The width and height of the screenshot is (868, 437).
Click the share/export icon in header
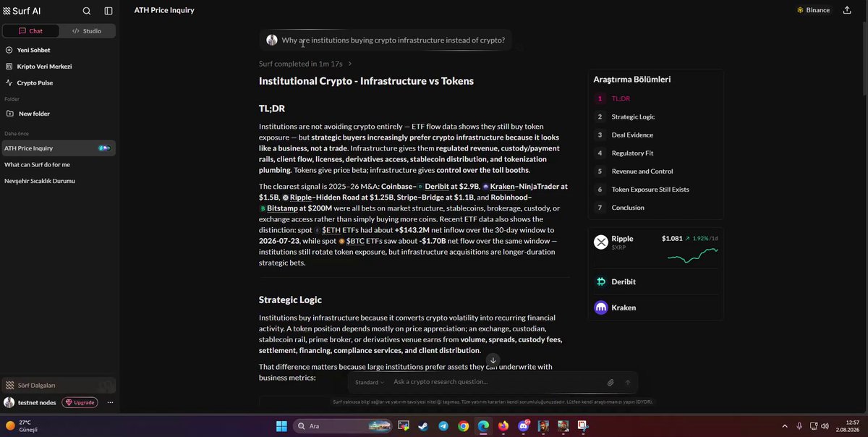(x=847, y=10)
